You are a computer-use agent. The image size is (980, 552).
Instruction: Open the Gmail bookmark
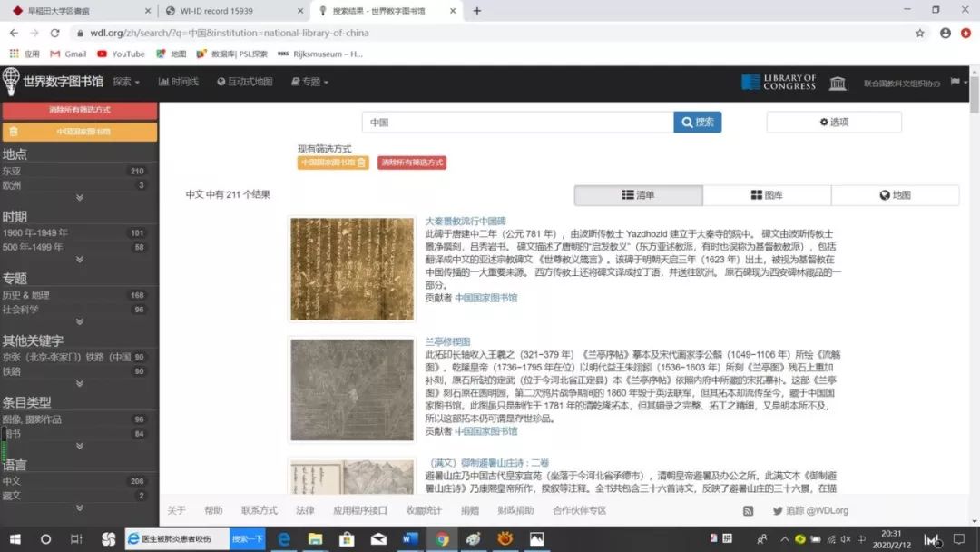click(x=68, y=54)
